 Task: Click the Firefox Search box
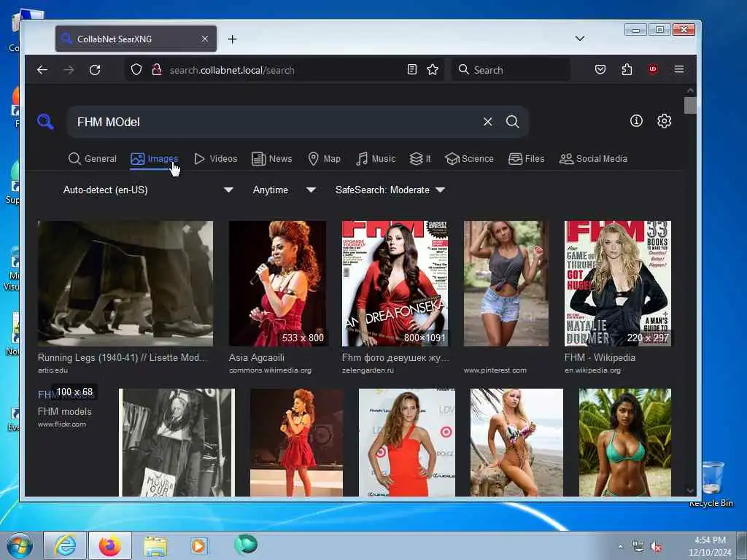[x=511, y=70]
